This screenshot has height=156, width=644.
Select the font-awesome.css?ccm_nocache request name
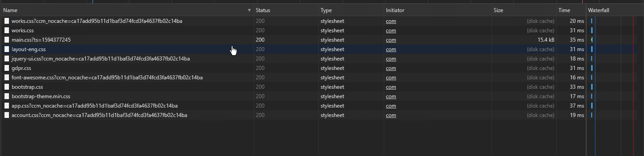[107, 77]
